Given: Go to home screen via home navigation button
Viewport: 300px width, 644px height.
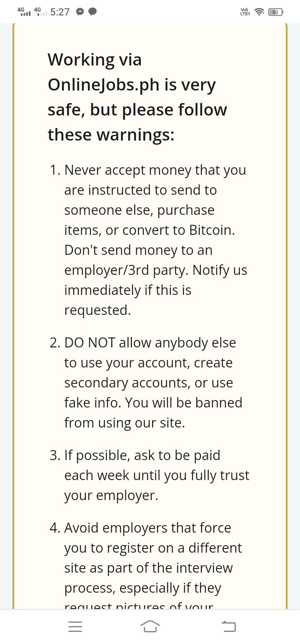Looking at the screenshot, I should 150,626.
